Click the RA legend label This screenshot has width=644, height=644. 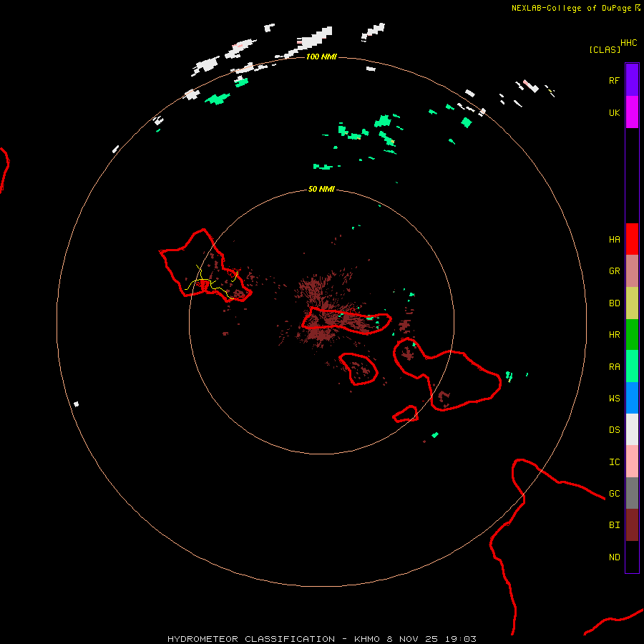[614, 366]
